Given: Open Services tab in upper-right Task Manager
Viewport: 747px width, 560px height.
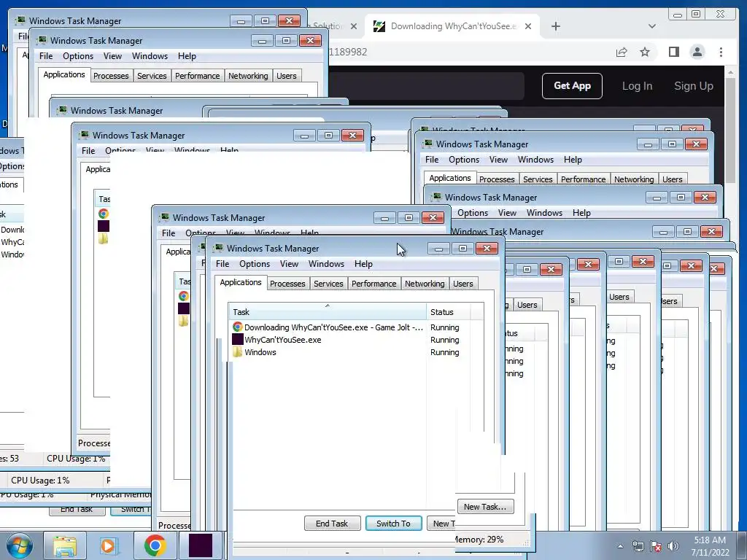Looking at the screenshot, I should point(538,179).
